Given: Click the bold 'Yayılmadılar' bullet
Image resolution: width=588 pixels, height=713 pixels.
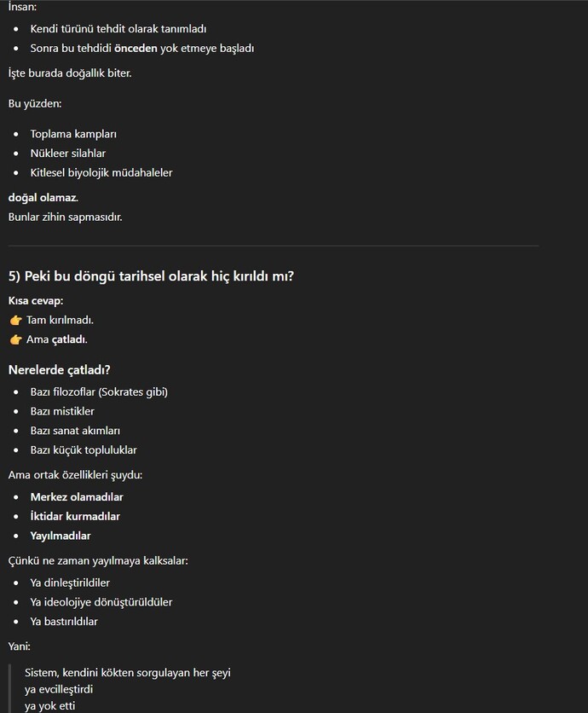Looking at the screenshot, I should (61, 536).
